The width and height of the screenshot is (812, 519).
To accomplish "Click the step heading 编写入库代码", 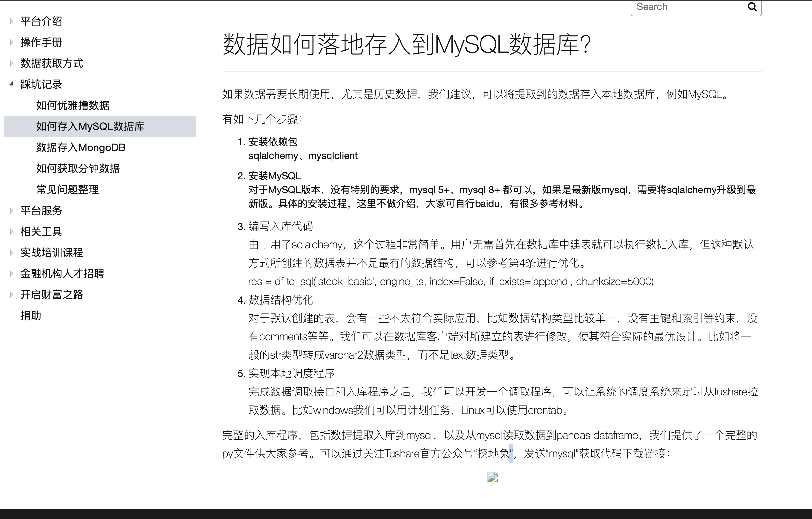I will [281, 226].
